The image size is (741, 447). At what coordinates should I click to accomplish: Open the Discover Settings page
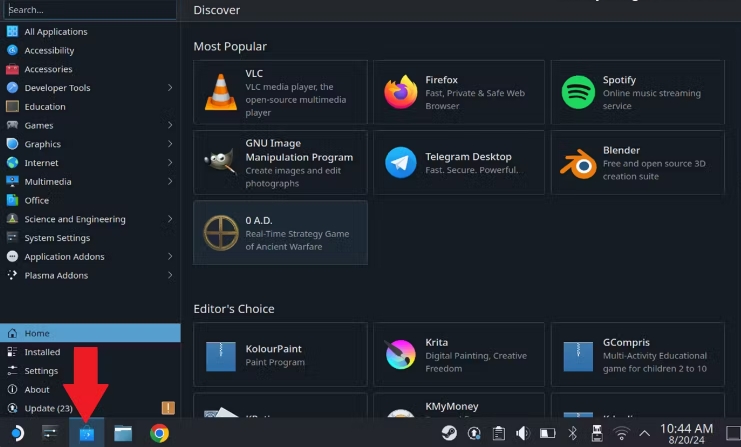tap(90, 371)
